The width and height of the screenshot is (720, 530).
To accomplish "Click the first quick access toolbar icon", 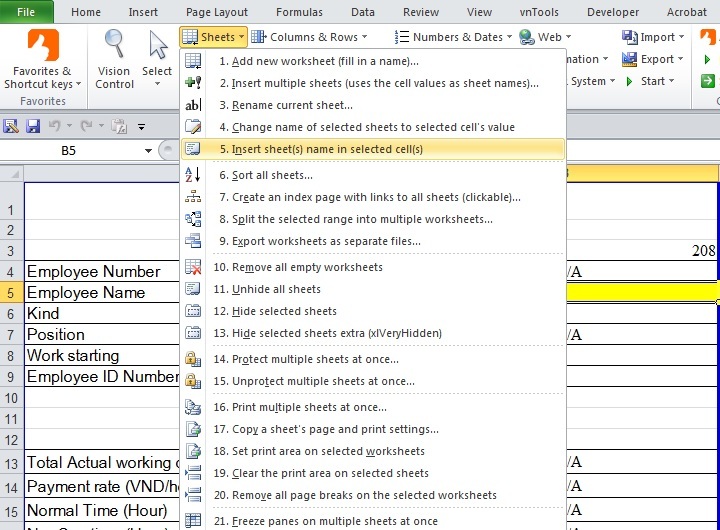I will pyautogui.click(x=11, y=126).
